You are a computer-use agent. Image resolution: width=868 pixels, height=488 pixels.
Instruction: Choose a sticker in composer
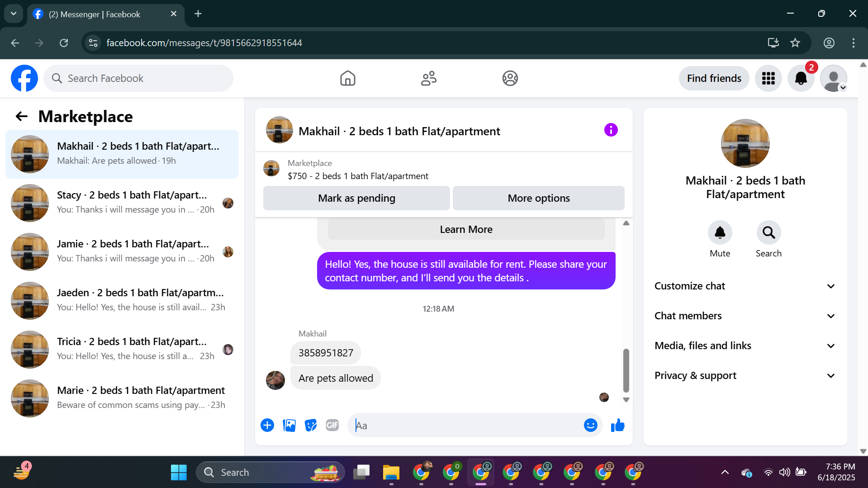pos(311,425)
